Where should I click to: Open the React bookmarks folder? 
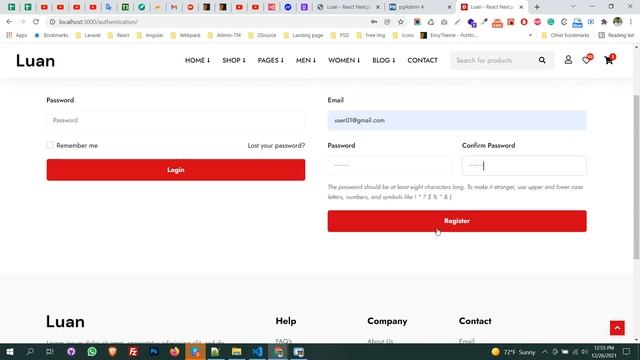click(118, 35)
